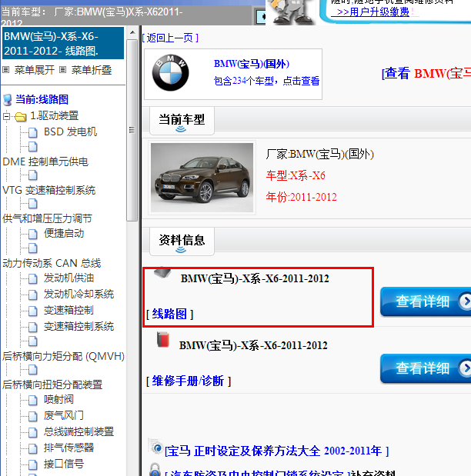The image size is (471, 476).
Task: Open 便捷启动 tree item
Action: click(64, 233)
